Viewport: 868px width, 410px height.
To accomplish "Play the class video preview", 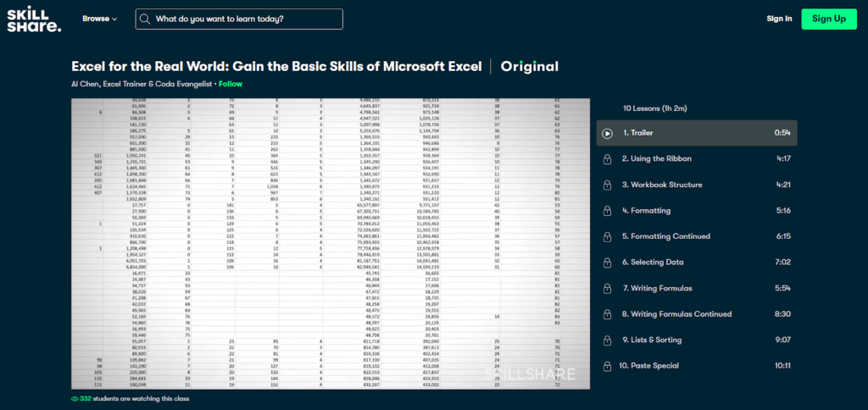I will tap(331, 244).
